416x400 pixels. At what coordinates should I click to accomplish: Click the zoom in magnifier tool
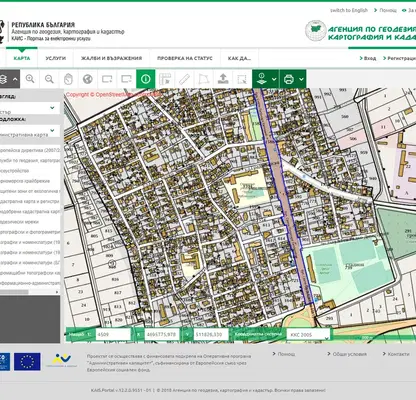click(x=30, y=79)
